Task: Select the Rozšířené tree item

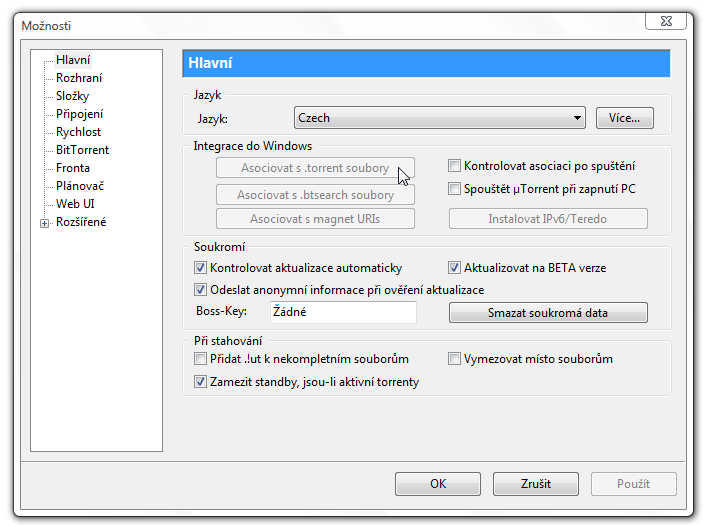Action: tap(81, 222)
